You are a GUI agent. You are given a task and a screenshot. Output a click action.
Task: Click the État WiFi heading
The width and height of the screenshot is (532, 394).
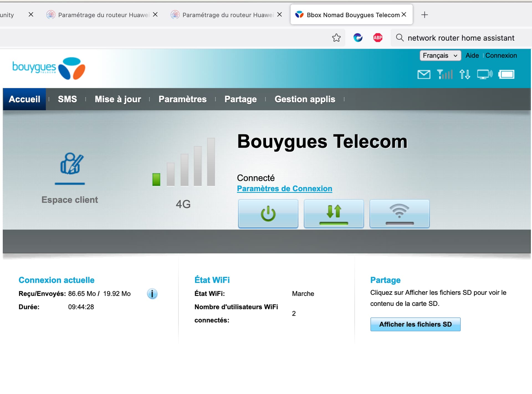(x=212, y=280)
